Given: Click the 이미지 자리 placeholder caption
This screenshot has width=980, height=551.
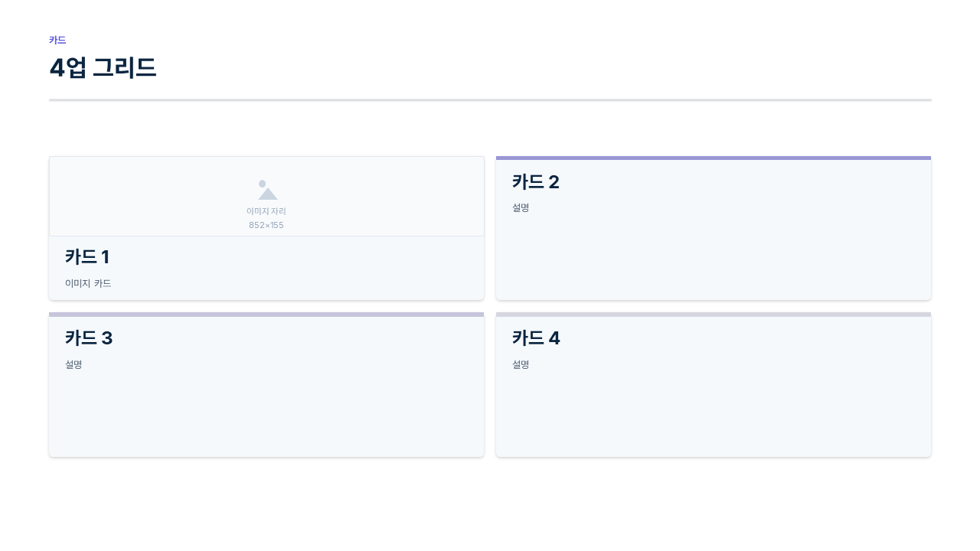Looking at the screenshot, I should pos(266,211).
